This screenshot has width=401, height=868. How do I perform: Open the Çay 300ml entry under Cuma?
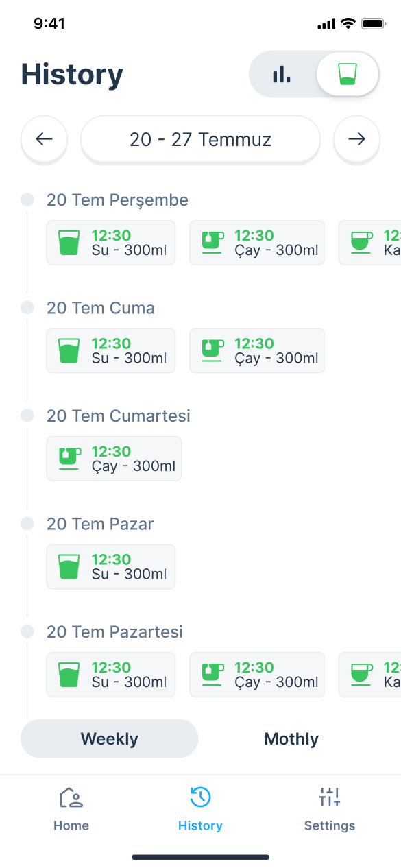257,351
